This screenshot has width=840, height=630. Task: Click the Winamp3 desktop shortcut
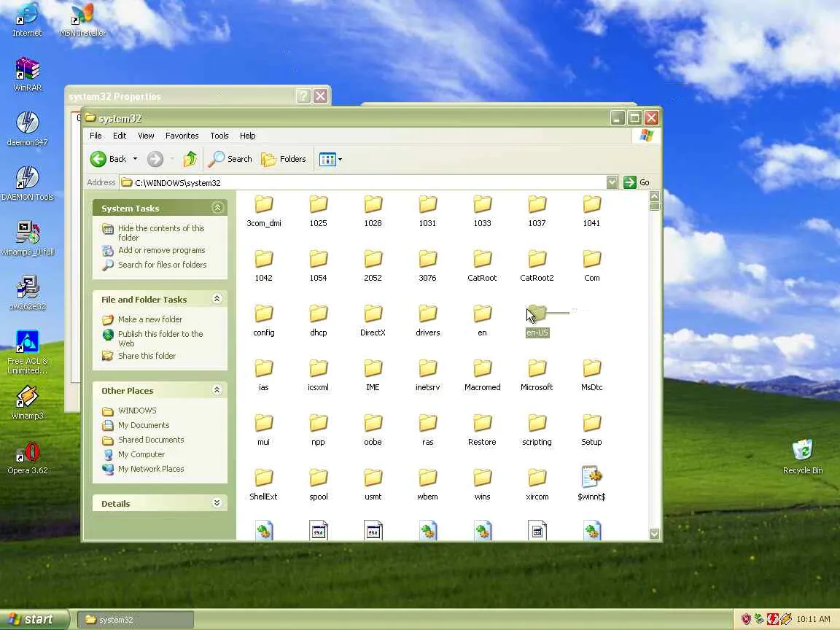[x=27, y=402]
